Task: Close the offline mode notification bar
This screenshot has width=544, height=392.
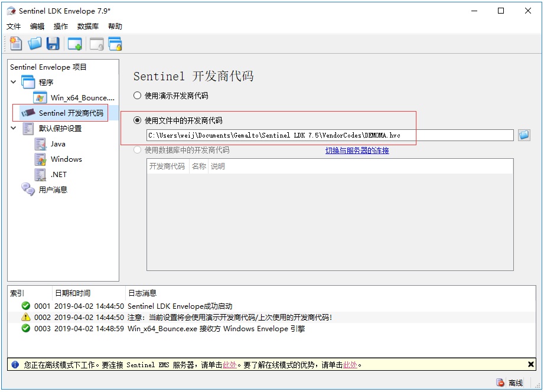Action: pyautogui.click(x=530, y=365)
